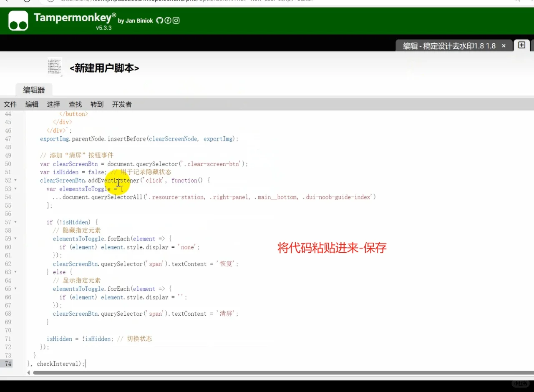Viewport: 534px width, 392px height.
Task: Click the document.querySelectorAll line 54
Action: [x=214, y=197]
